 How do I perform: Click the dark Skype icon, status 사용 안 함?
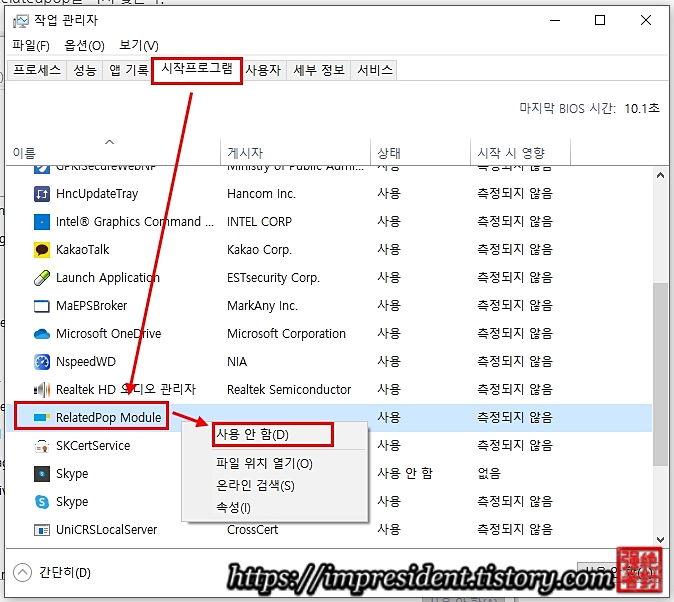pos(42,474)
